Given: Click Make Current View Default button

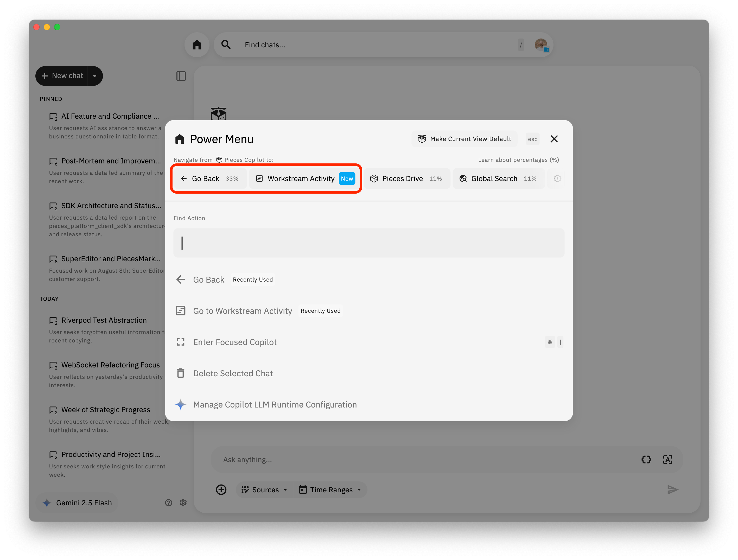Looking at the screenshot, I should pyautogui.click(x=464, y=139).
